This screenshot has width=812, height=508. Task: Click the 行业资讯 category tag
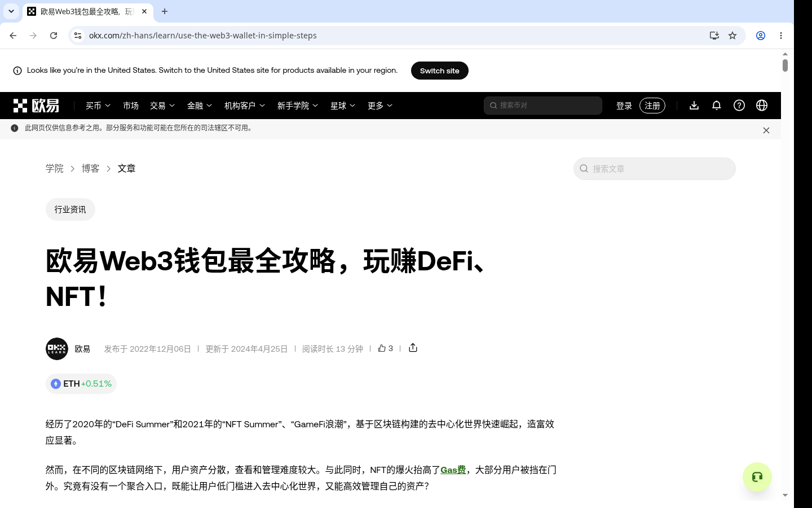click(x=70, y=209)
